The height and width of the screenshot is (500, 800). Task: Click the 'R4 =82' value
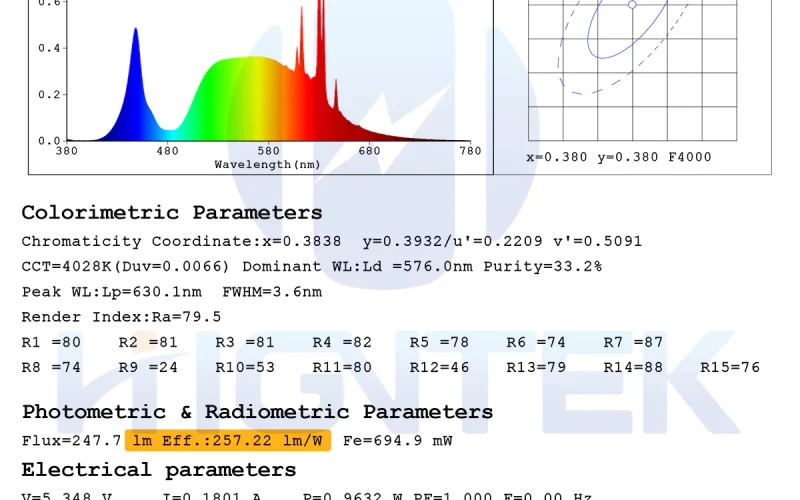point(342,342)
